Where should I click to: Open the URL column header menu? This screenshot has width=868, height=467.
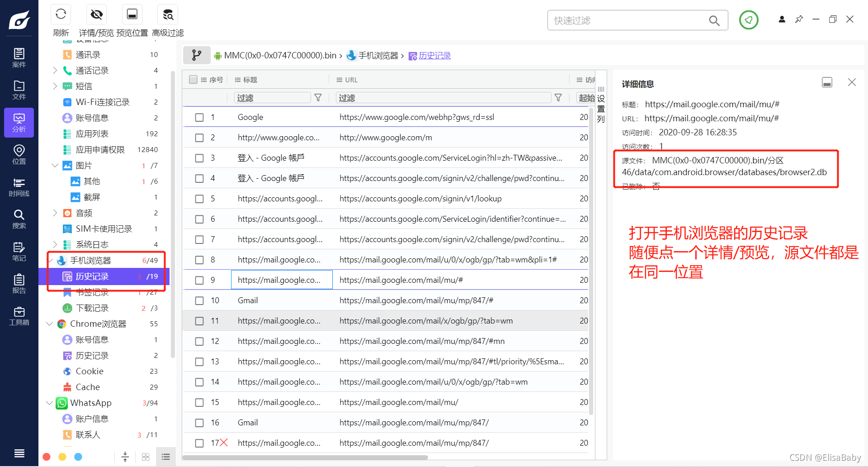point(340,80)
